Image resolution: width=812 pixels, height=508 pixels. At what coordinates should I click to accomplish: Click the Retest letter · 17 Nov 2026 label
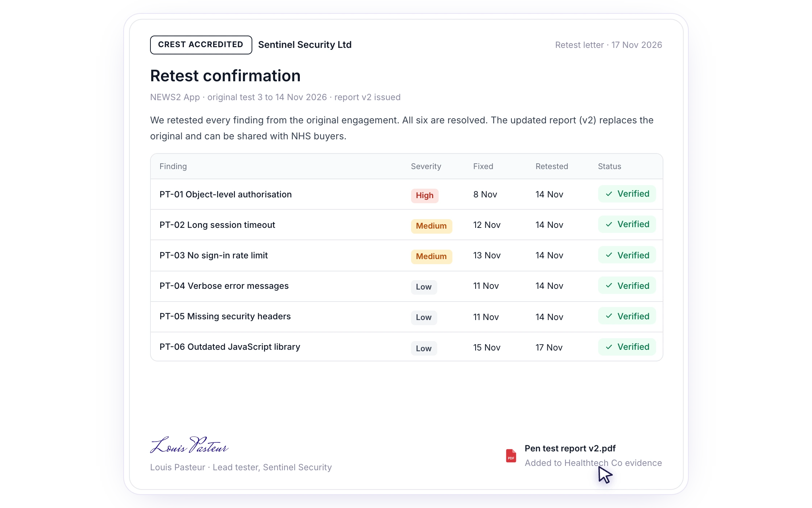pyautogui.click(x=609, y=45)
